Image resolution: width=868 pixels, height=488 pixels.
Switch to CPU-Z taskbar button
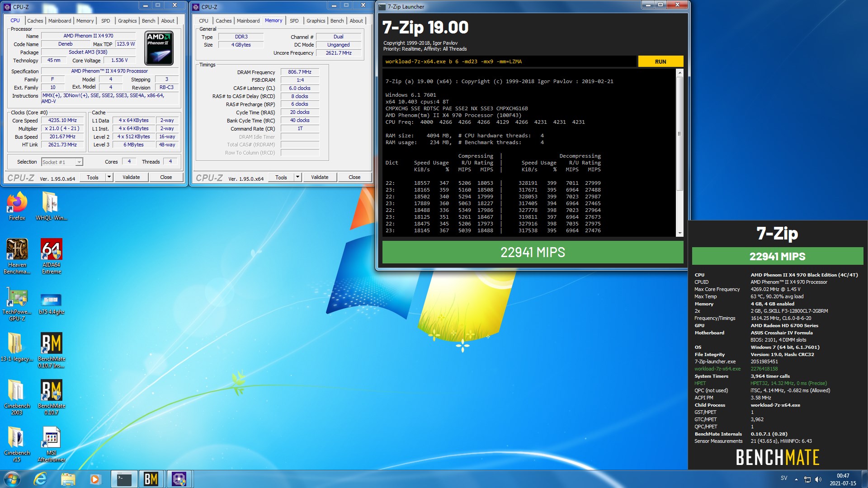point(179,479)
